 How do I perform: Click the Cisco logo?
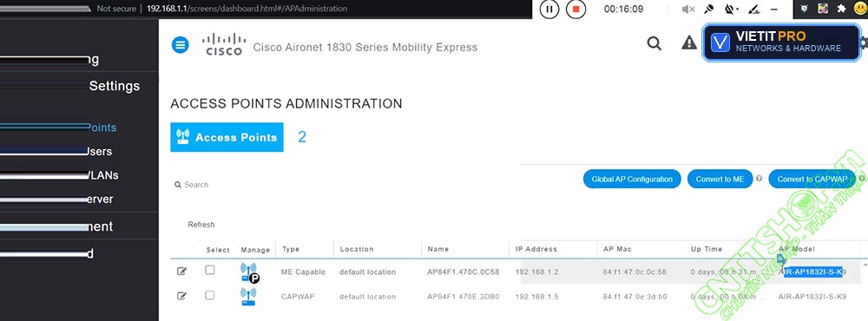pyautogui.click(x=224, y=44)
